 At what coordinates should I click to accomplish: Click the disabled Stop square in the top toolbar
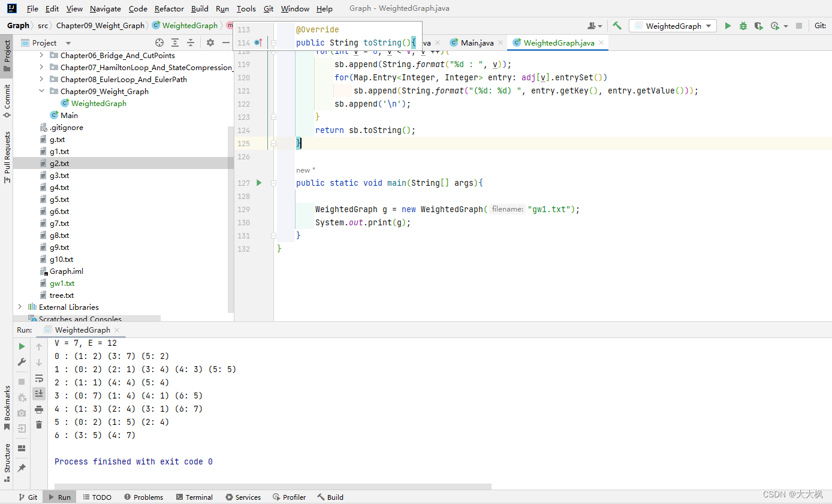click(799, 26)
